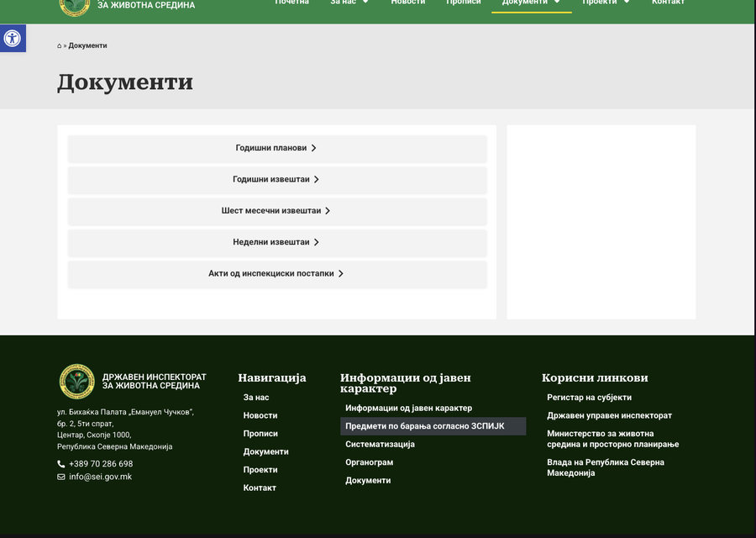The height and width of the screenshot is (538, 756).
Task: Expand Шест месечни извештаи section
Action: pyautogui.click(x=277, y=211)
